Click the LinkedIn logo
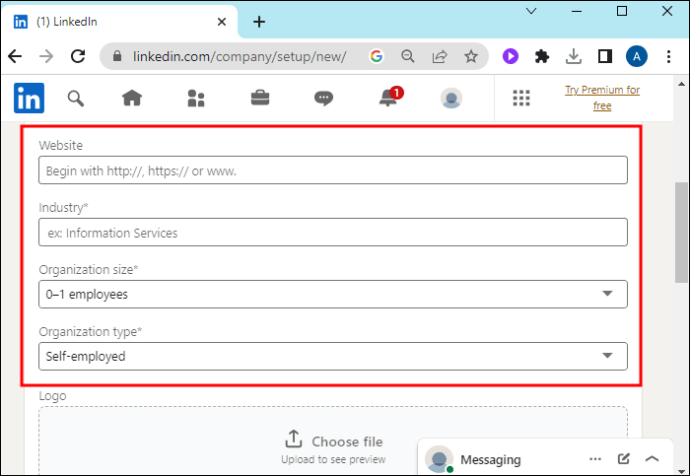The width and height of the screenshot is (690, 476). coord(29,98)
